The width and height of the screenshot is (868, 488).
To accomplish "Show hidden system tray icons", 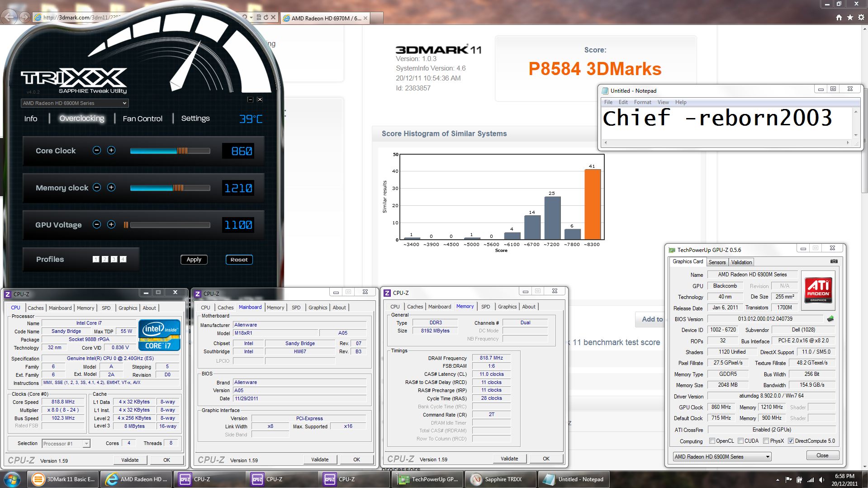I will point(778,480).
